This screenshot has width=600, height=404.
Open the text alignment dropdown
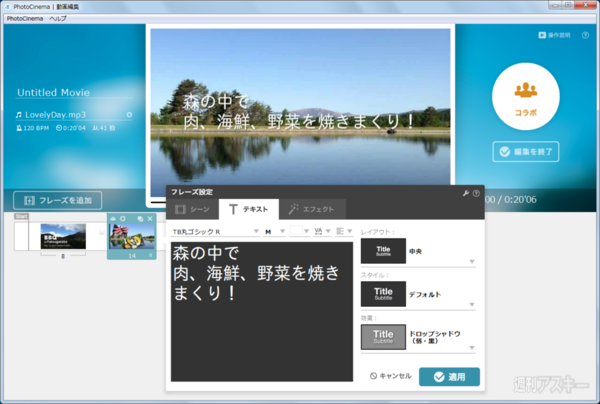tap(344, 231)
